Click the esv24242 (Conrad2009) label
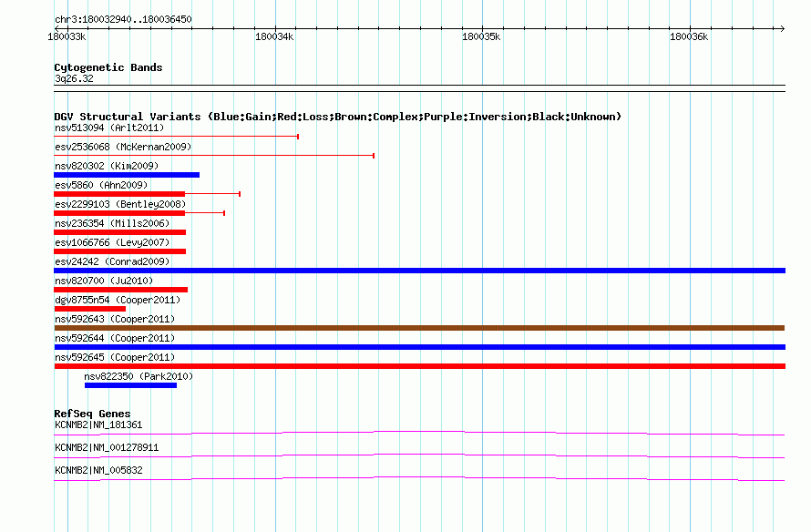This screenshot has height=532, width=811. [112, 261]
